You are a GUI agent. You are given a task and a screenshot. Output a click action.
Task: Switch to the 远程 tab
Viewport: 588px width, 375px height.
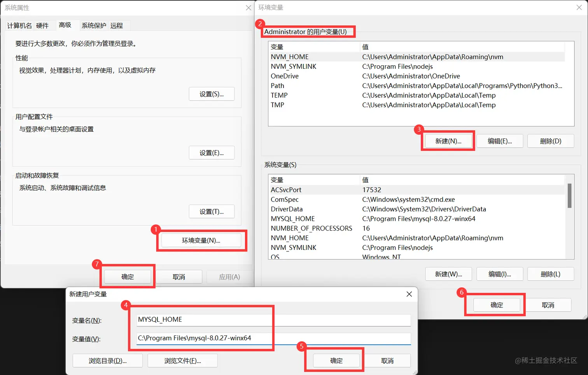coord(117,26)
